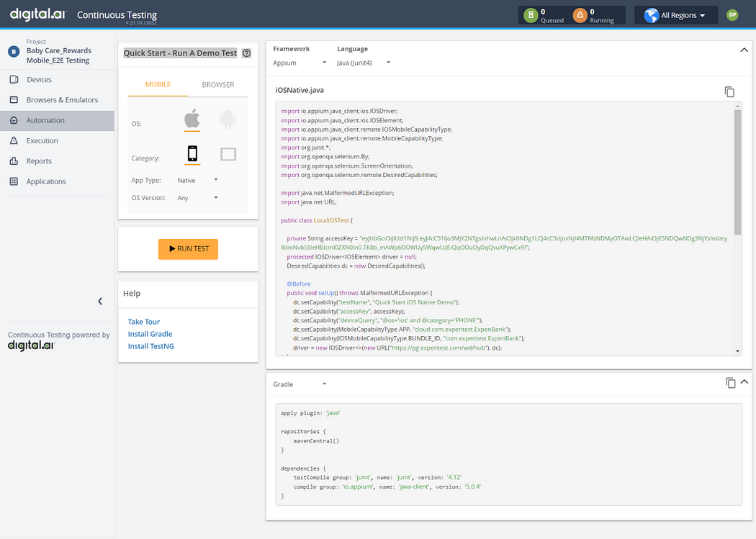Click the code scrollbar down arrow
The height and width of the screenshot is (539, 756).
(738, 351)
